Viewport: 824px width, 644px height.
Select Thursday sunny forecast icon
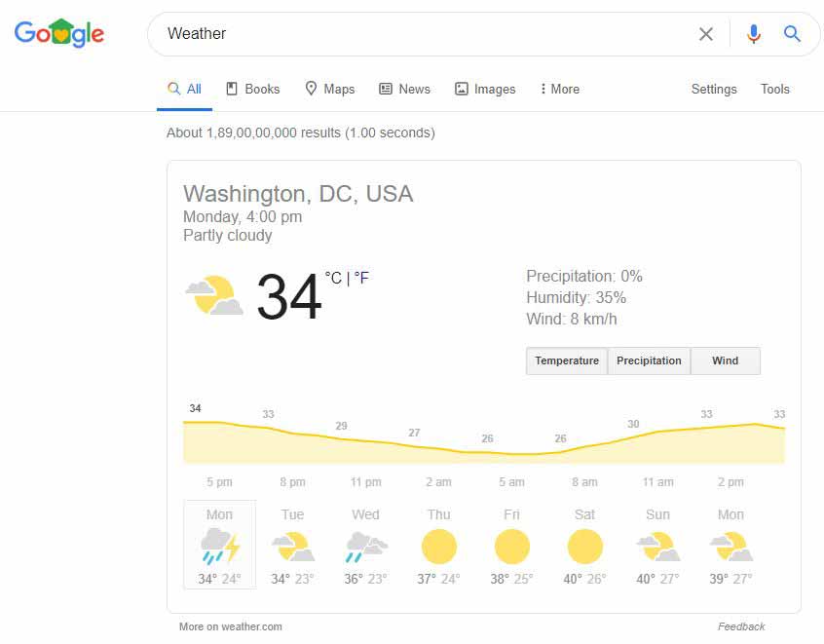coord(439,547)
